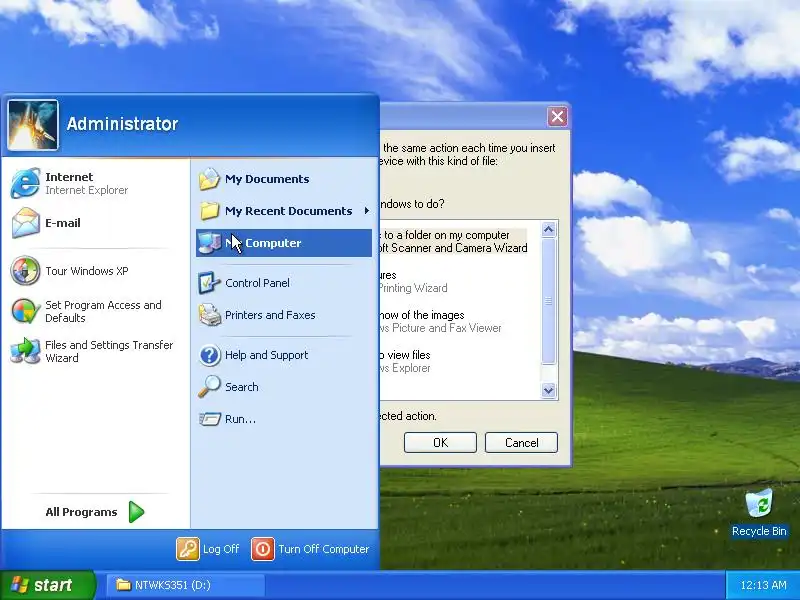This screenshot has width=800, height=600.
Task: Select the Picture and Fax Viewer option
Action: click(441, 321)
